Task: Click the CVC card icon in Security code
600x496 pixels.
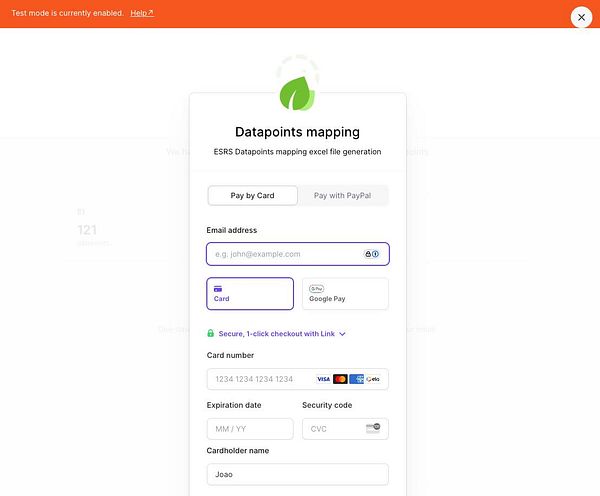Action: pyautogui.click(x=373, y=428)
